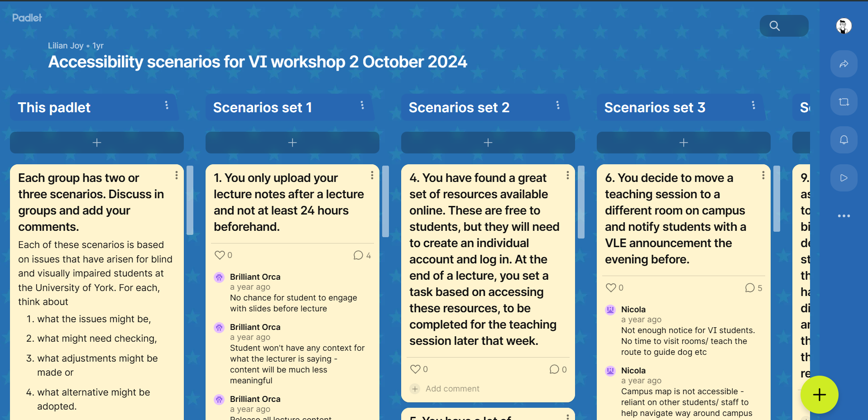Click the Padlet logo link
The image size is (868, 420).
click(x=27, y=18)
